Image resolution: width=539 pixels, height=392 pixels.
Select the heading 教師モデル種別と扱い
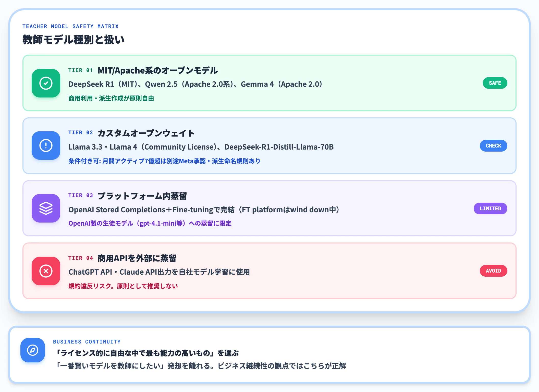(73, 40)
